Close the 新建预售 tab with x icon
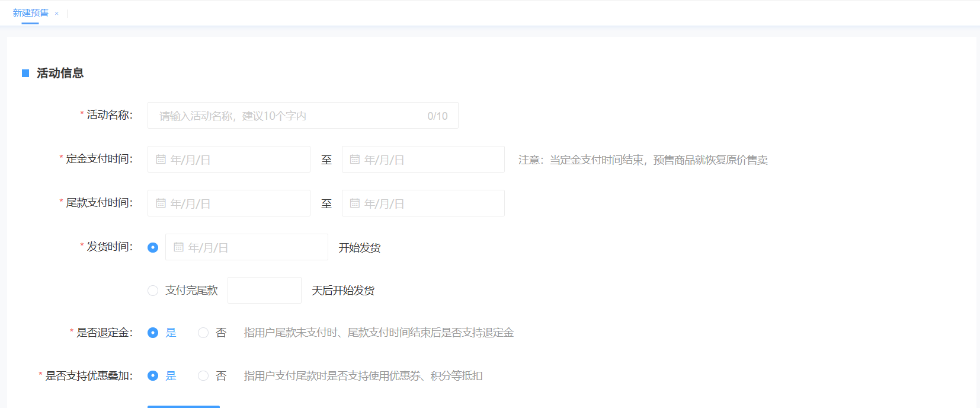The width and height of the screenshot is (980, 408). click(57, 14)
